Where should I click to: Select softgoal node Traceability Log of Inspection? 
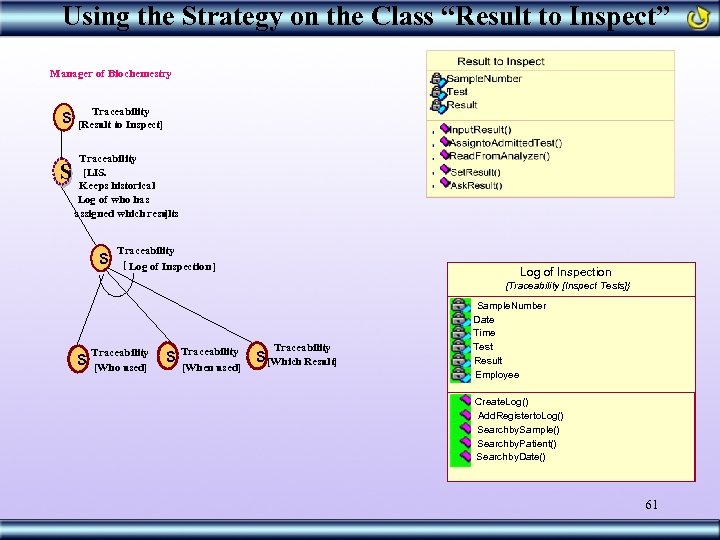pyautogui.click(x=101, y=258)
